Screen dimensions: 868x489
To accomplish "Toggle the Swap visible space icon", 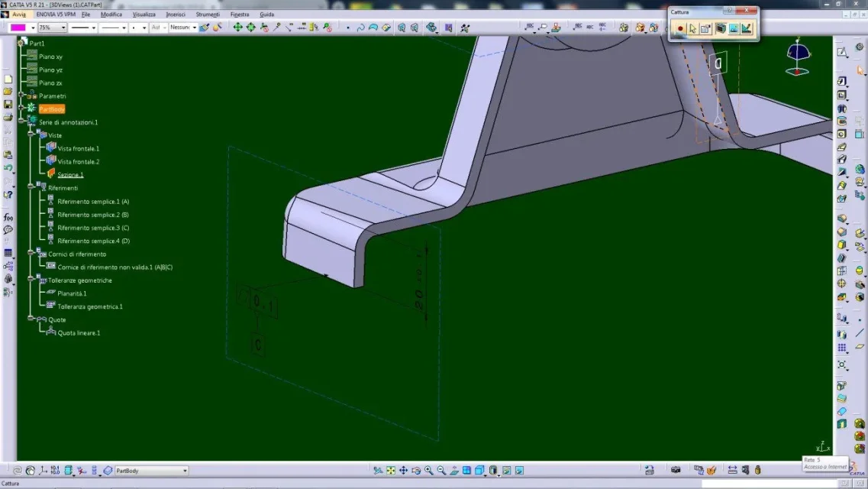I will (x=519, y=470).
